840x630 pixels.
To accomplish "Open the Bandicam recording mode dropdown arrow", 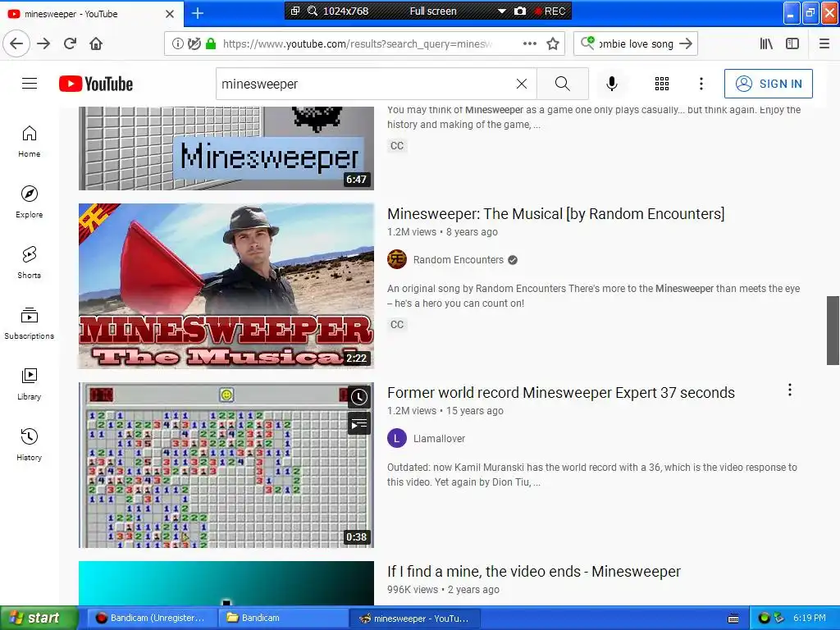I will [x=501, y=11].
